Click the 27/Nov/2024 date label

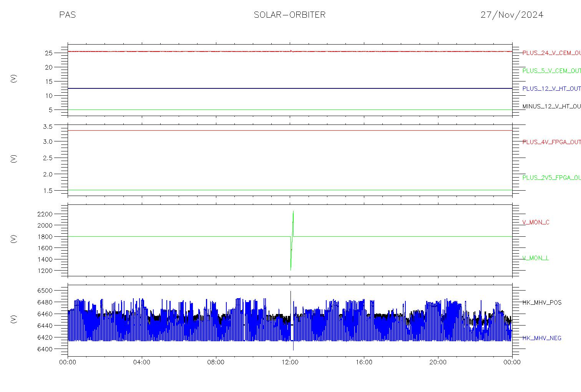pyautogui.click(x=512, y=15)
